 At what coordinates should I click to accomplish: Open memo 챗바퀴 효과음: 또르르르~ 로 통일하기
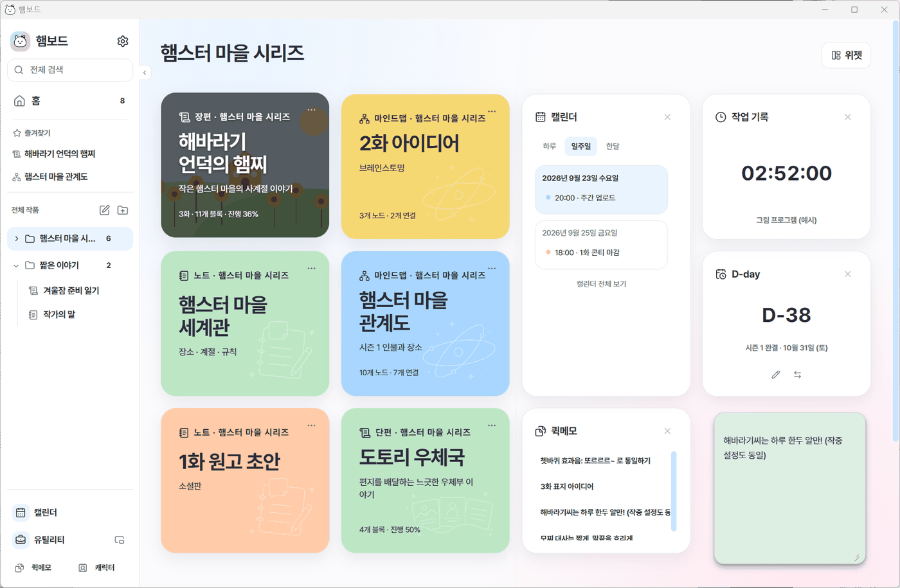[595, 461]
